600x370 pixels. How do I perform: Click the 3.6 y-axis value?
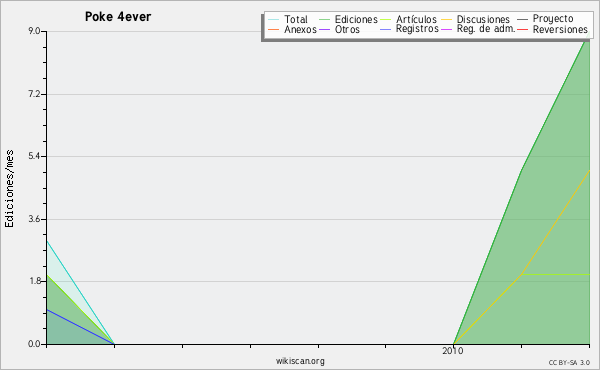point(34,219)
